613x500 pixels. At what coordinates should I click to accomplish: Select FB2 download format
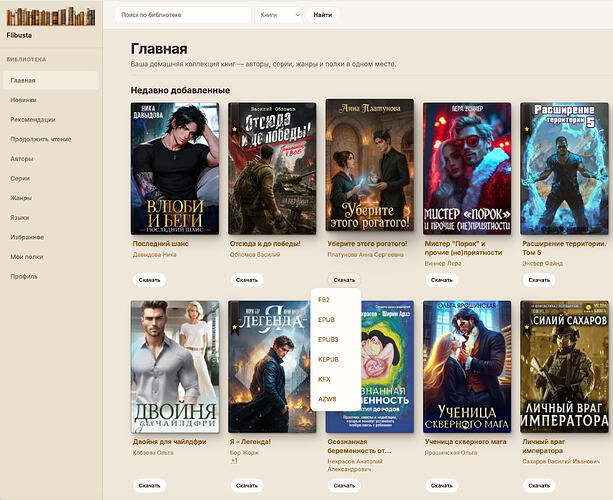335,300
